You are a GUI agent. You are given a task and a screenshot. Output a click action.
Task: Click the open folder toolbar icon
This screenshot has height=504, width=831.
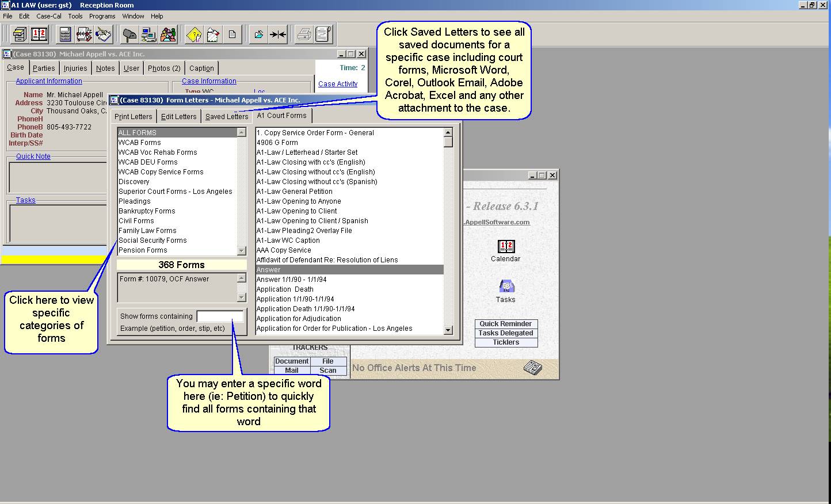(x=259, y=35)
